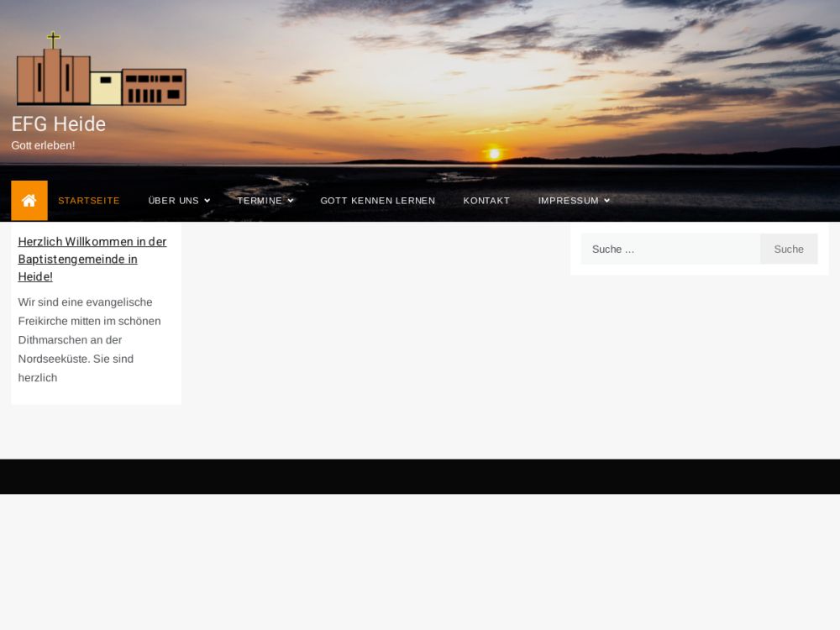Screen dimensions: 840x630
Task: Expand the Über uns dropdown chevron
Action: point(207,201)
